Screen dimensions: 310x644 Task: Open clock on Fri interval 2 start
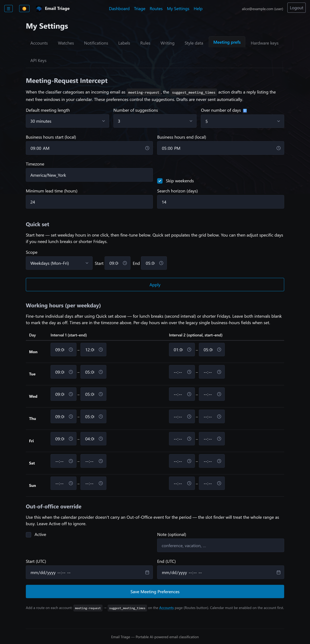pos(189,439)
